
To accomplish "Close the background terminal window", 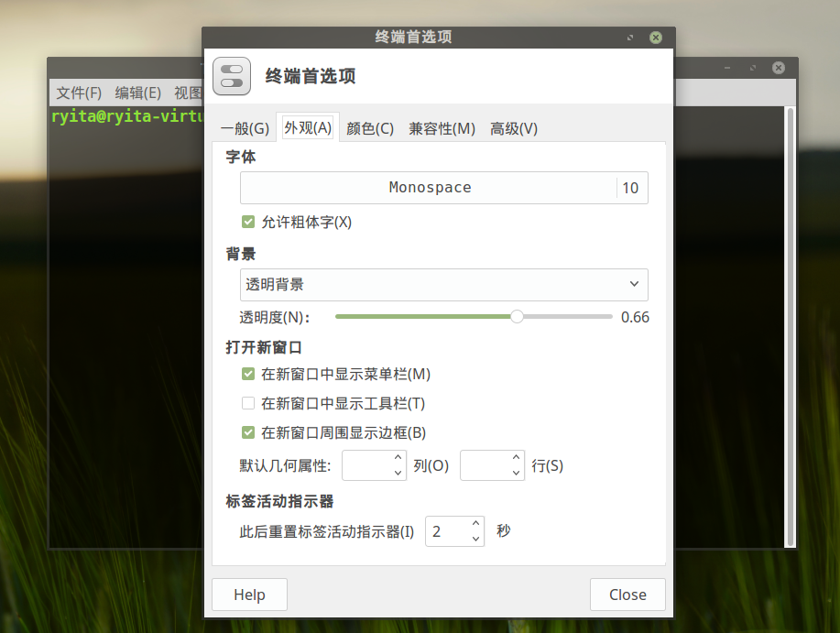I will click(779, 68).
